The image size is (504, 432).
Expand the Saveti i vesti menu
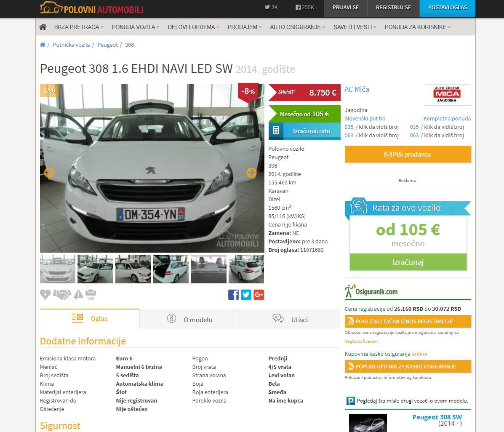coord(355,27)
